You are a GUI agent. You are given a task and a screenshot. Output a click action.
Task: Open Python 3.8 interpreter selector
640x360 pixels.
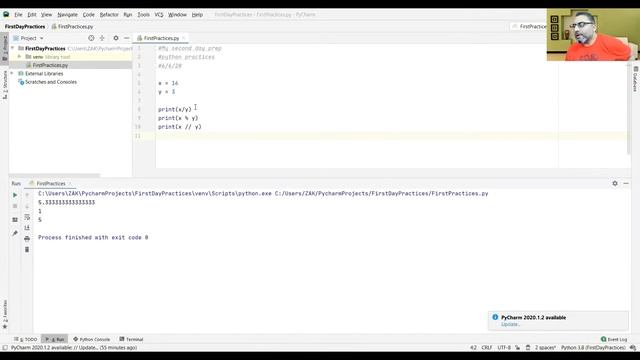point(593,348)
